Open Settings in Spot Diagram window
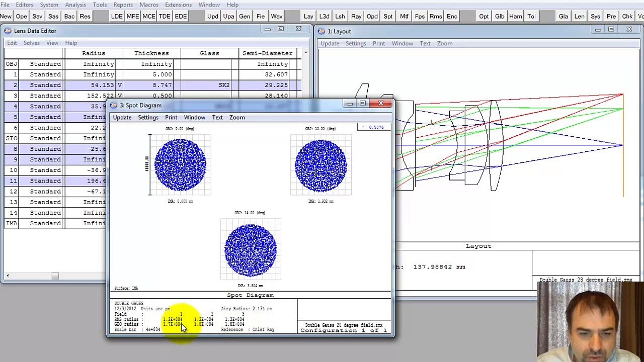Viewport: 644px width, 362px height. 148,117
